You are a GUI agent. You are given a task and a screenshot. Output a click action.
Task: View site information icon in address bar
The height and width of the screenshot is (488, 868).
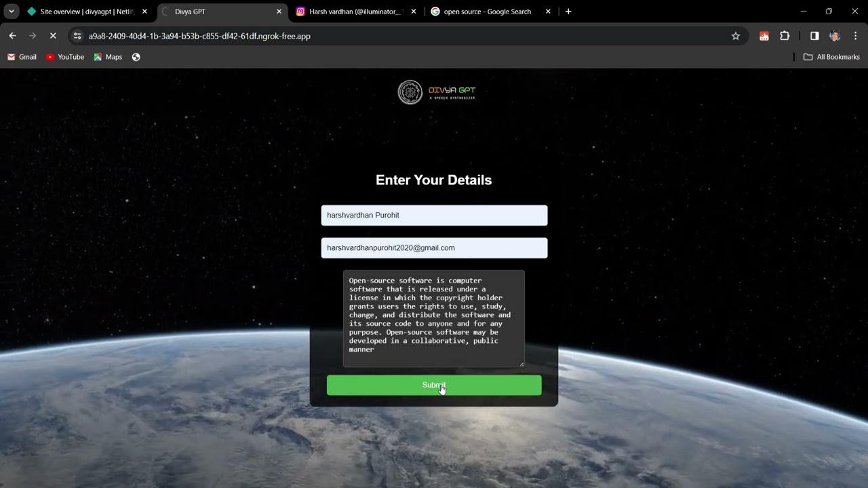[x=77, y=36]
